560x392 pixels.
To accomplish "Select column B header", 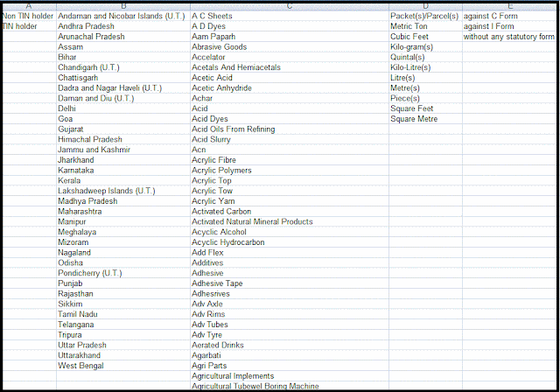I will [123, 6].
